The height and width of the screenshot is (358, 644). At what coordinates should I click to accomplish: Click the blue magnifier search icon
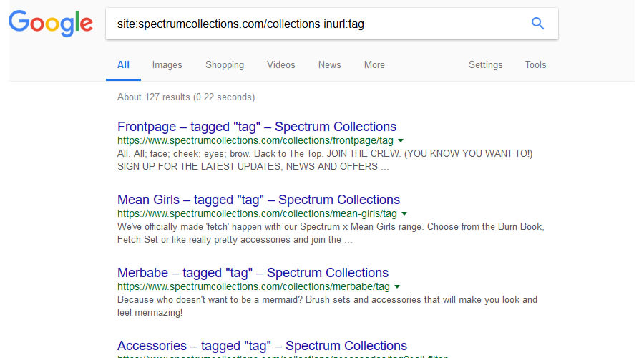pyautogui.click(x=537, y=24)
